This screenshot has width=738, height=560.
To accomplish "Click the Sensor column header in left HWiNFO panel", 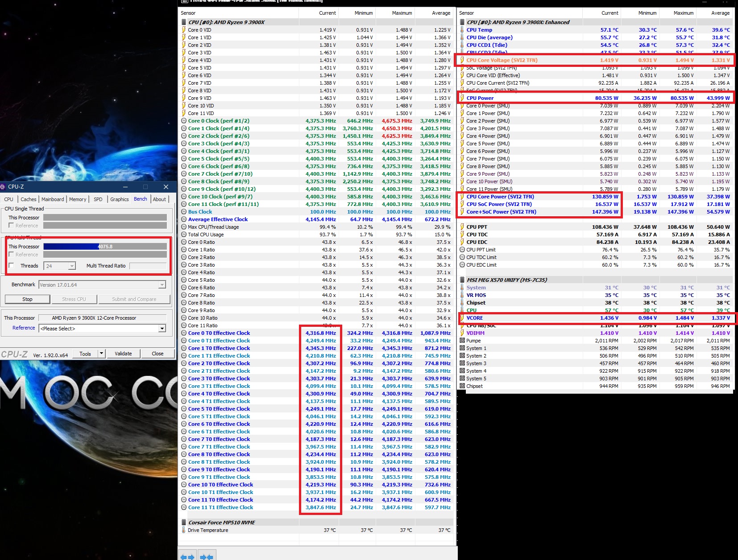I will coord(239,13).
